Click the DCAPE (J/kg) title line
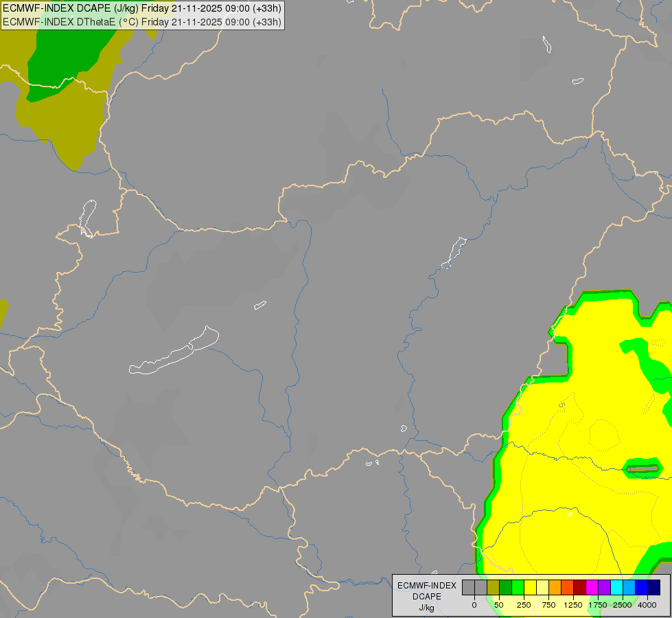 pyautogui.click(x=142, y=8)
